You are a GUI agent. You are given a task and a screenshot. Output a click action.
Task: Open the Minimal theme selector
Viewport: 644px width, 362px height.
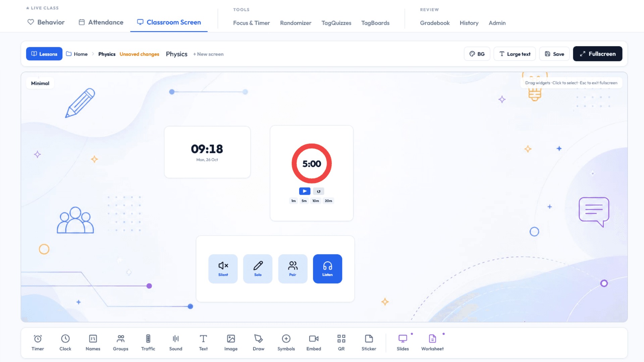40,83
